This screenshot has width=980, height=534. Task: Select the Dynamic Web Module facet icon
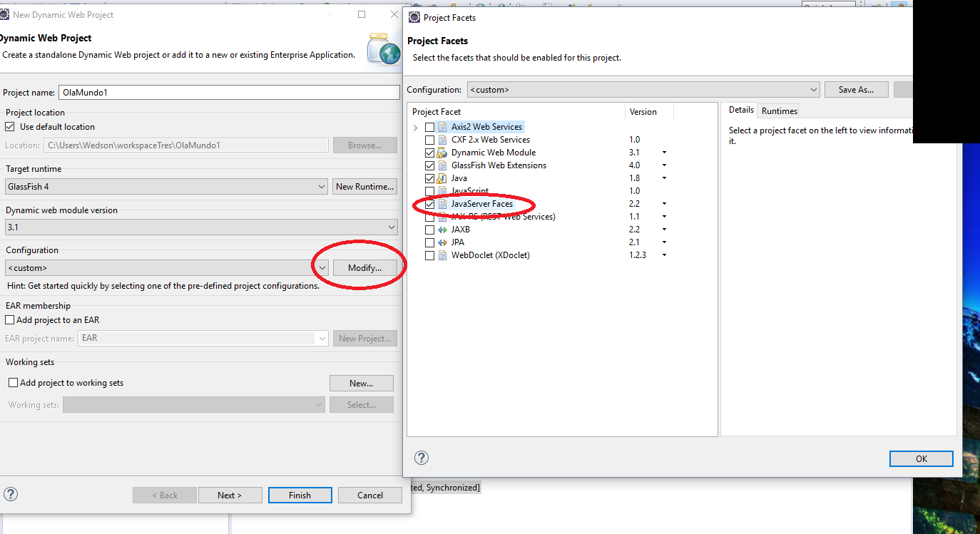[x=442, y=153]
